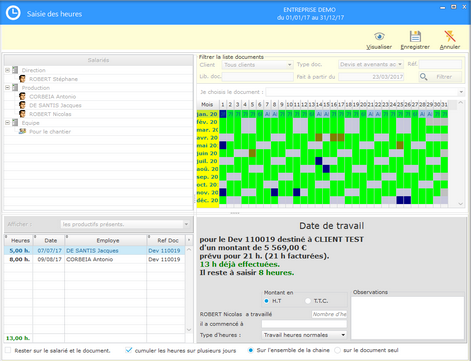Select ROBERT Stéphane in the tree
Viewport: 471px width, 361px height.
53,79
